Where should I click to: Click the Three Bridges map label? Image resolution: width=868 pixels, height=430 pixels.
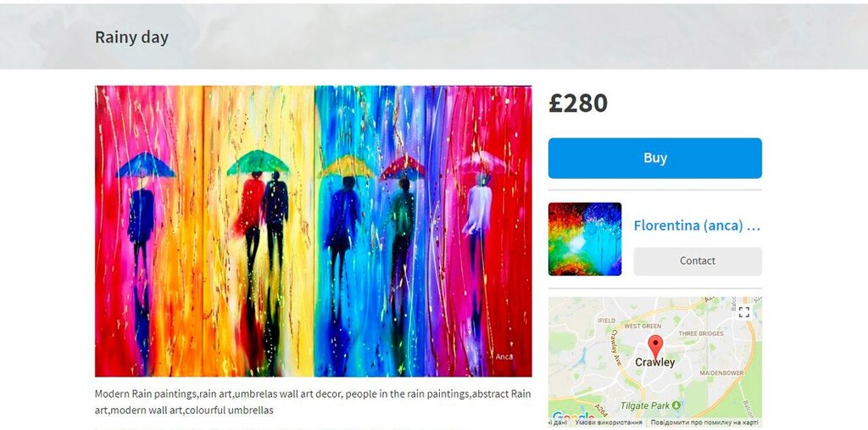point(701,333)
